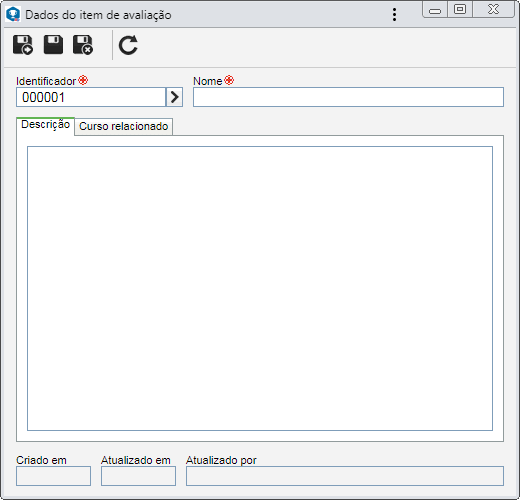Click the app logo in title bar
Image resolution: width=520 pixels, height=500 pixels.
point(13,15)
